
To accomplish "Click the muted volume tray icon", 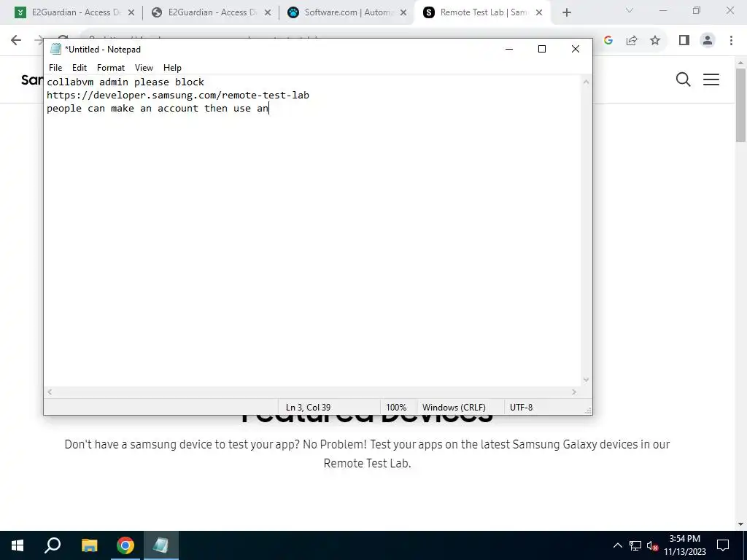I will coord(652,545).
